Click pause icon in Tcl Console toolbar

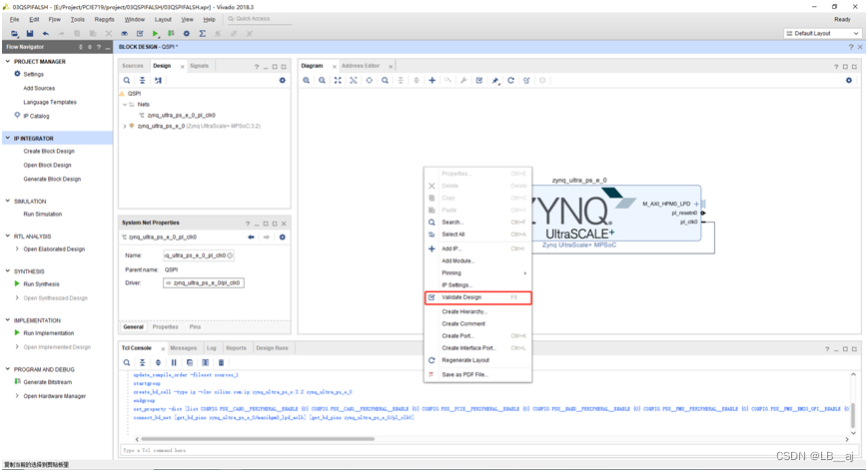click(x=174, y=362)
